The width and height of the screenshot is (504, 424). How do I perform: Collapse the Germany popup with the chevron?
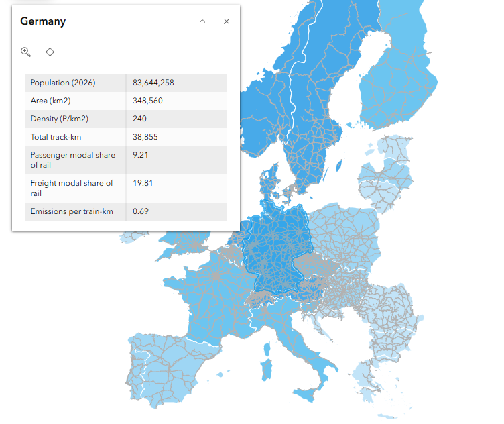202,21
